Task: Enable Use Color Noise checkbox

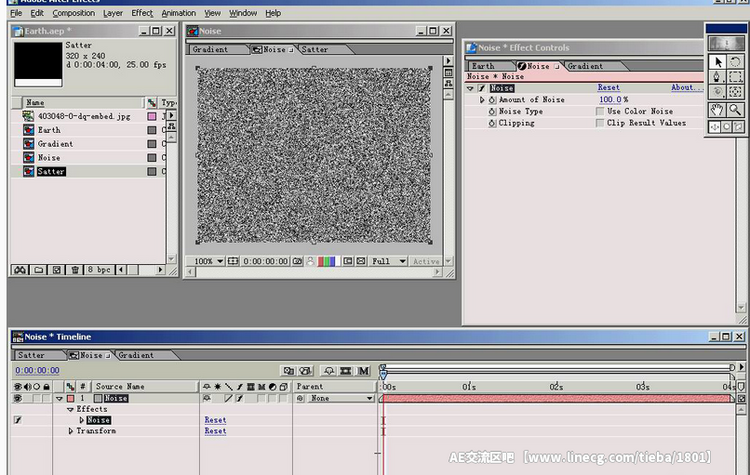Action: tap(600, 111)
